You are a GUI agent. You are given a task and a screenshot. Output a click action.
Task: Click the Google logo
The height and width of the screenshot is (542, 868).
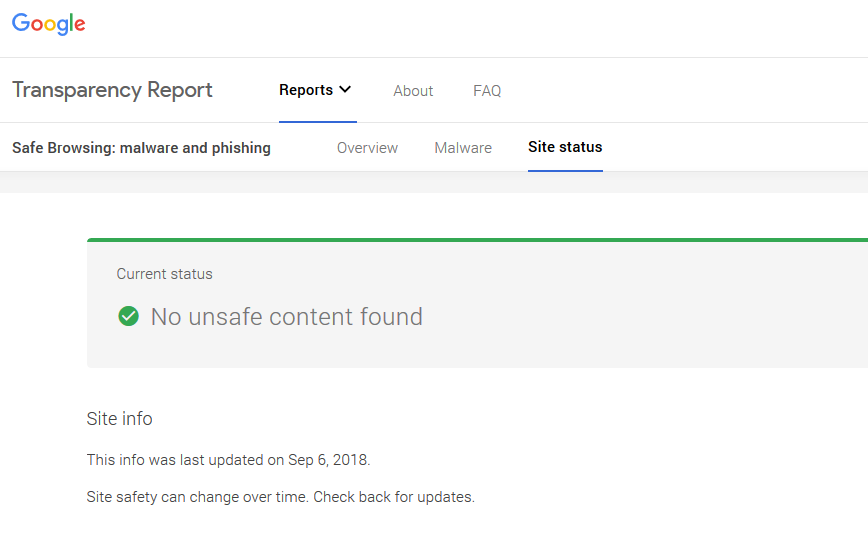pyautogui.click(x=49, y=25)
